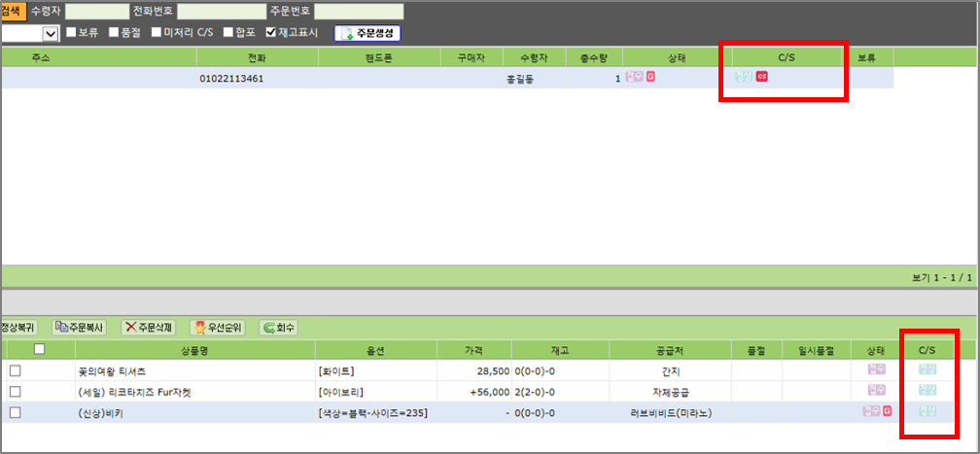Click the 접수 status badge for 홍길동 order
980x454 pixels.
click(634, 77)
